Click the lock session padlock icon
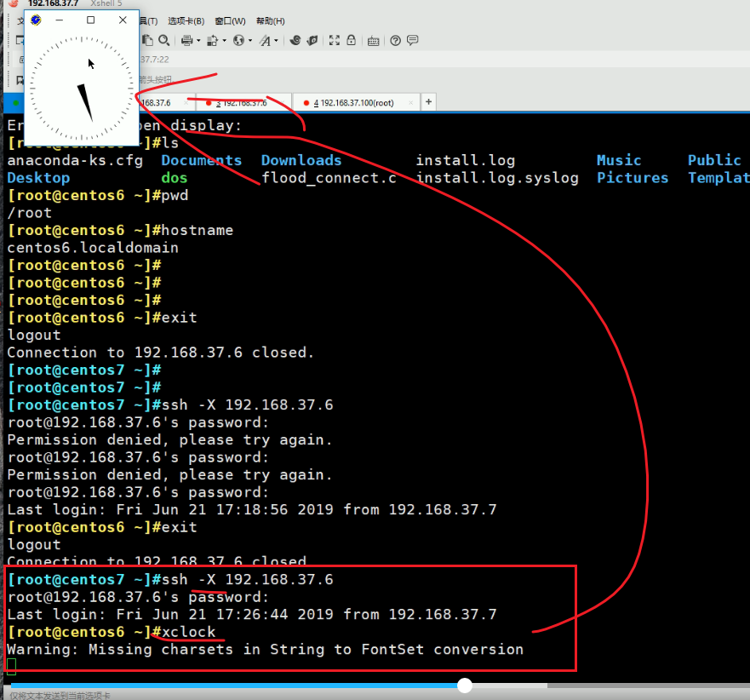Screen dimensions: 750x700 (x=351, y=40)
